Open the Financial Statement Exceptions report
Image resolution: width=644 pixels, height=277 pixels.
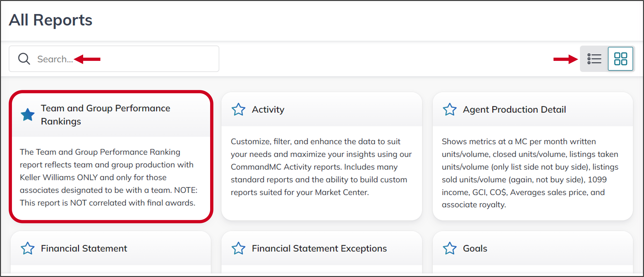pyautogui.click(x=319, y=248)
